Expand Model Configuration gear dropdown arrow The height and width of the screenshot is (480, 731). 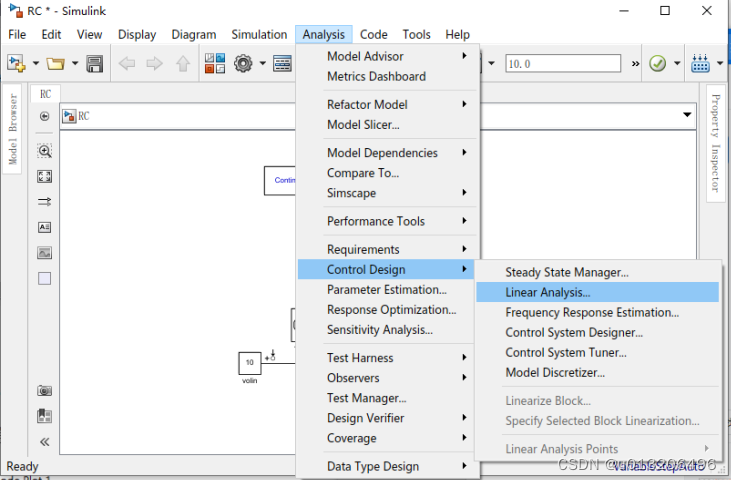[x=262, y=63]
